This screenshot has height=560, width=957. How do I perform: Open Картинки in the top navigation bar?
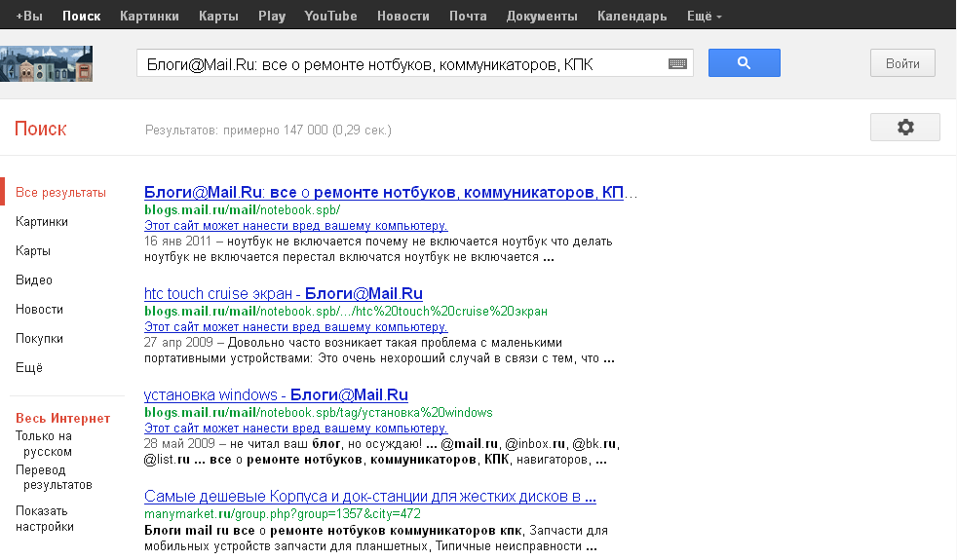tap(149, 17)
